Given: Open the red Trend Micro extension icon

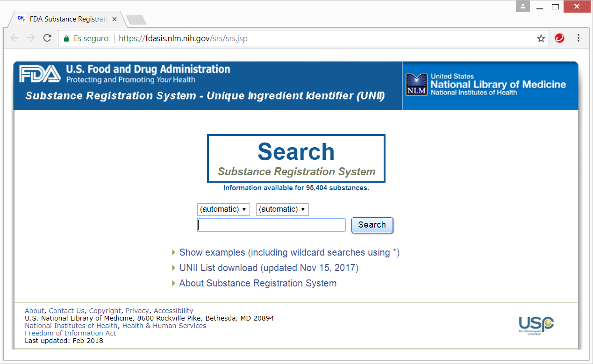Looking at the screenshot, I should point(559,38).
